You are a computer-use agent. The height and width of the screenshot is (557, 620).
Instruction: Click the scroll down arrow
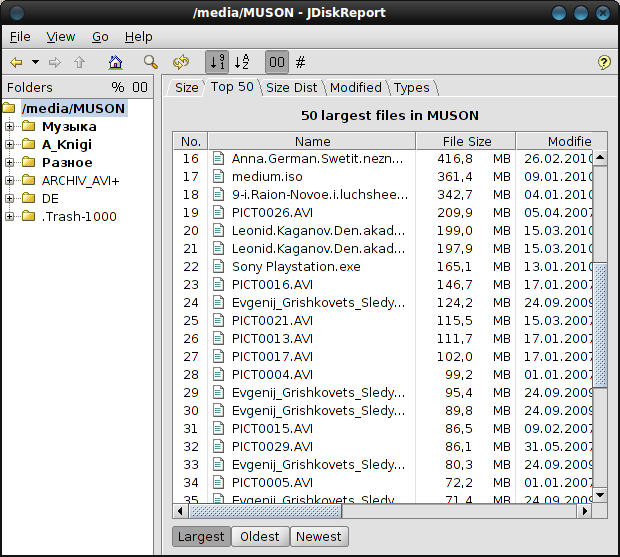(600, 495)
